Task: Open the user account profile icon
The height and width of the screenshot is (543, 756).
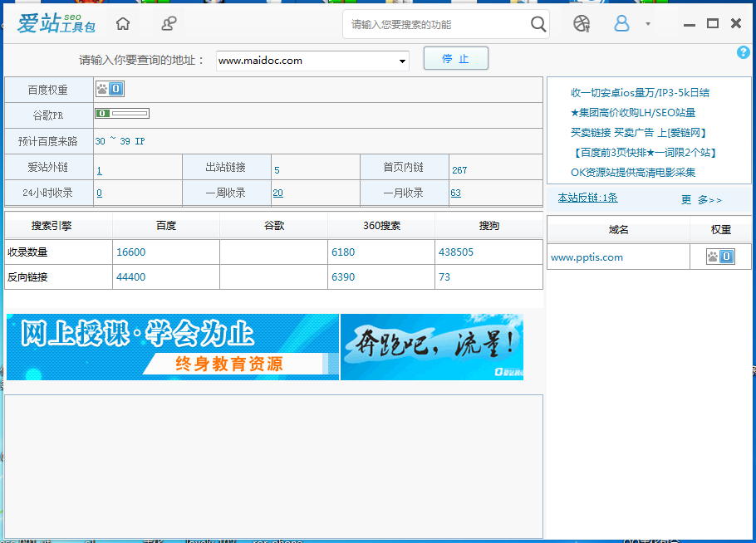Action: [621, 23]
